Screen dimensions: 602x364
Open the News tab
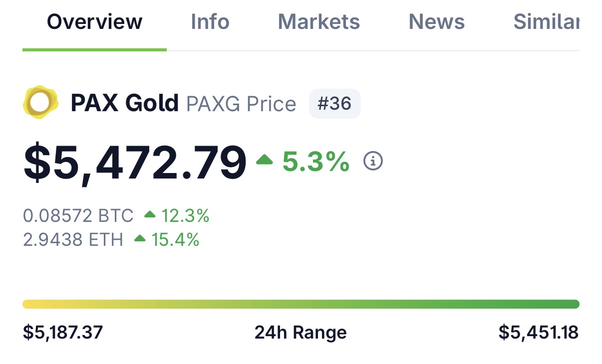[x=436, y=22]
